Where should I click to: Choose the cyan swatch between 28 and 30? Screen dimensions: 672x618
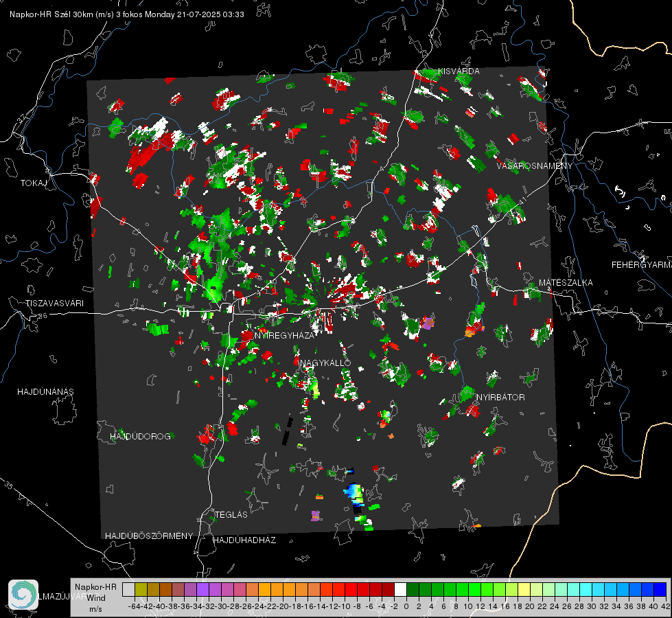[586, 589]
